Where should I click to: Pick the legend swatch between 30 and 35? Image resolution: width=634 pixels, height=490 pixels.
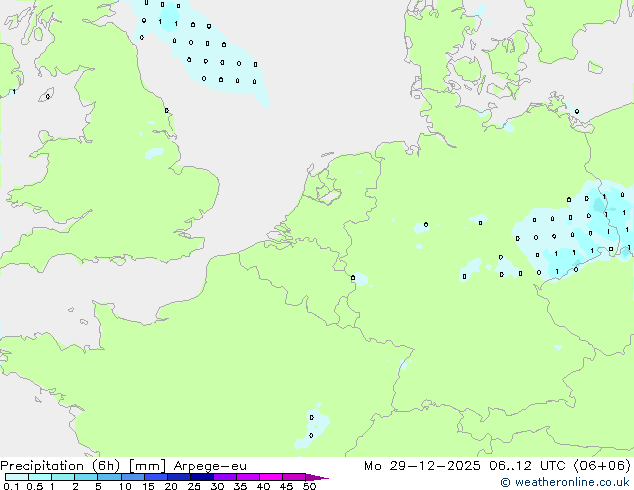pos(224,477)
